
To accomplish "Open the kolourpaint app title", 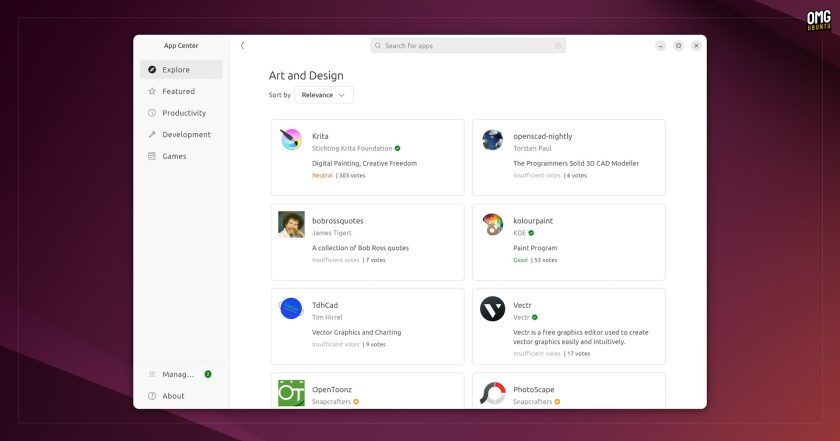I will tap(533, 221).
